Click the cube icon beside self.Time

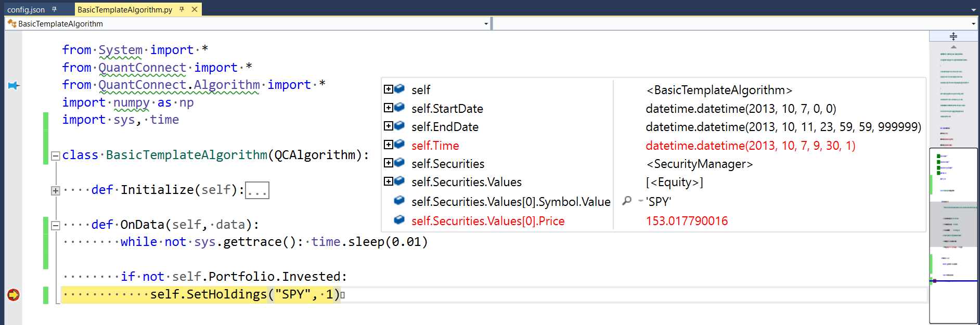(x=399, y=145)
